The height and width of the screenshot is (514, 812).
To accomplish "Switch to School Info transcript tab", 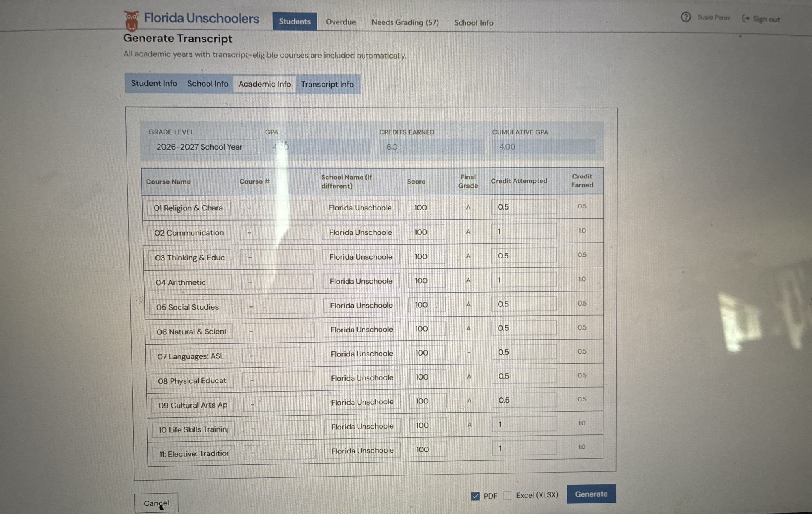I will click(x=207, y=84).
